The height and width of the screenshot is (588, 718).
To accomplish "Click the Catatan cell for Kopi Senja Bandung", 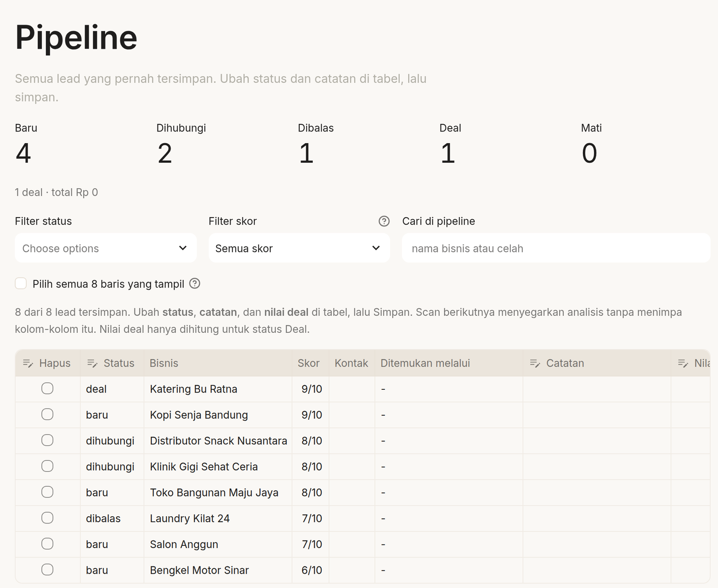I will click(597, 415).
